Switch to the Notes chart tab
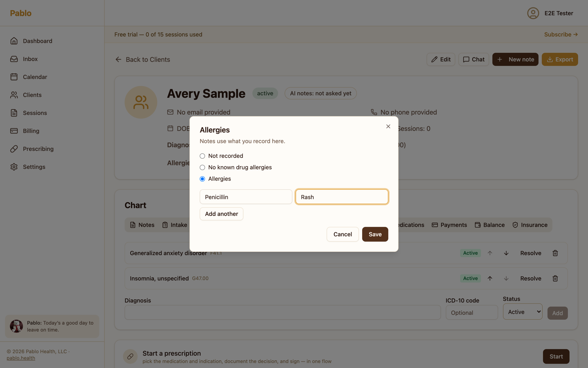Image resolution: width=588 pixels, height=368 pixels. 142,225
